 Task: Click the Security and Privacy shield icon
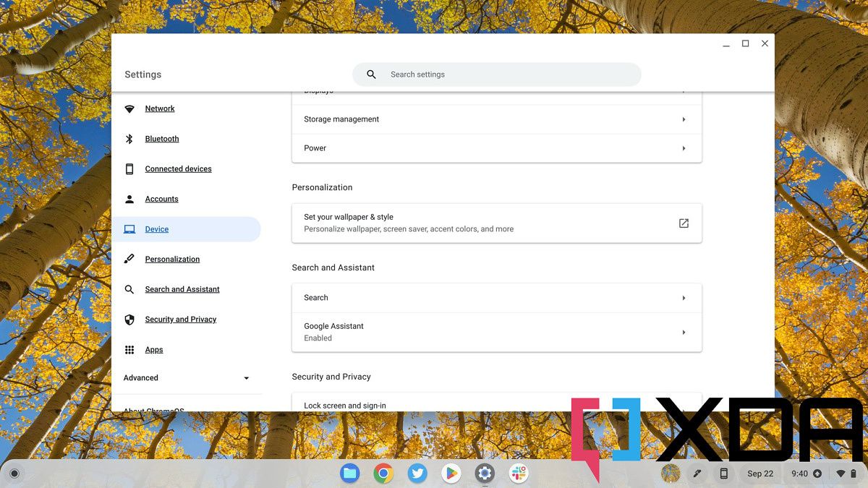click(x=129, y=319)
